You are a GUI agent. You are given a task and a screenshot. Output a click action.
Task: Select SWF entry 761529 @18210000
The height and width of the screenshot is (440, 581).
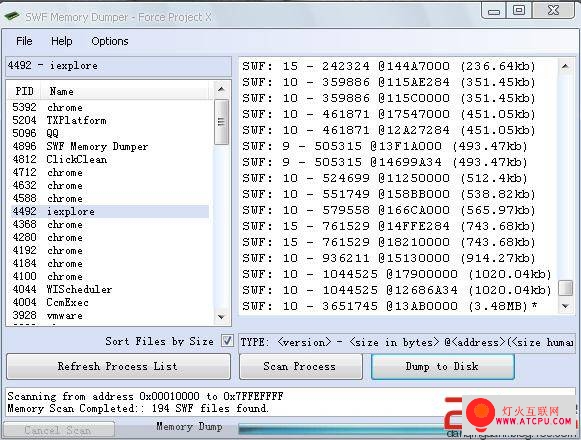(x=389, y=242)
